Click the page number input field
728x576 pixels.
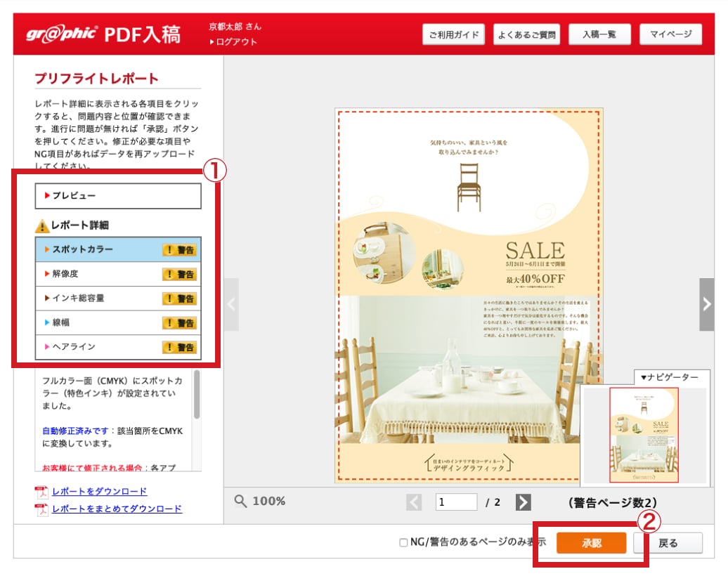[456, 502]
